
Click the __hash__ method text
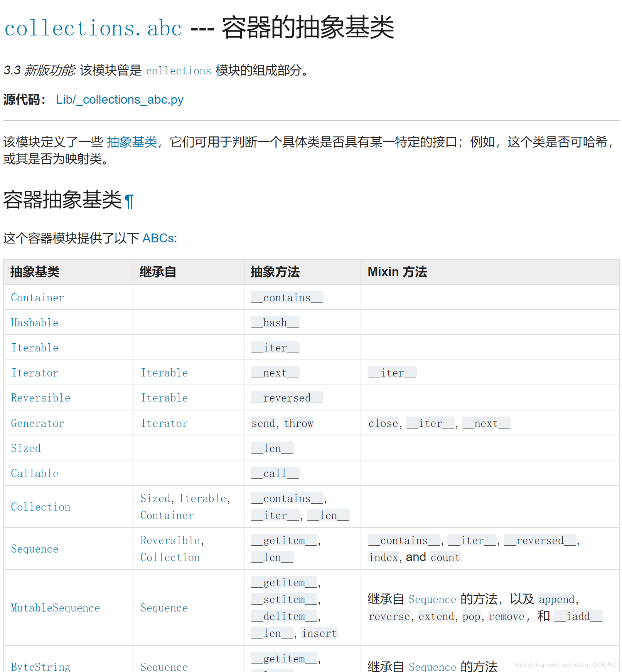tap(275, 323)
